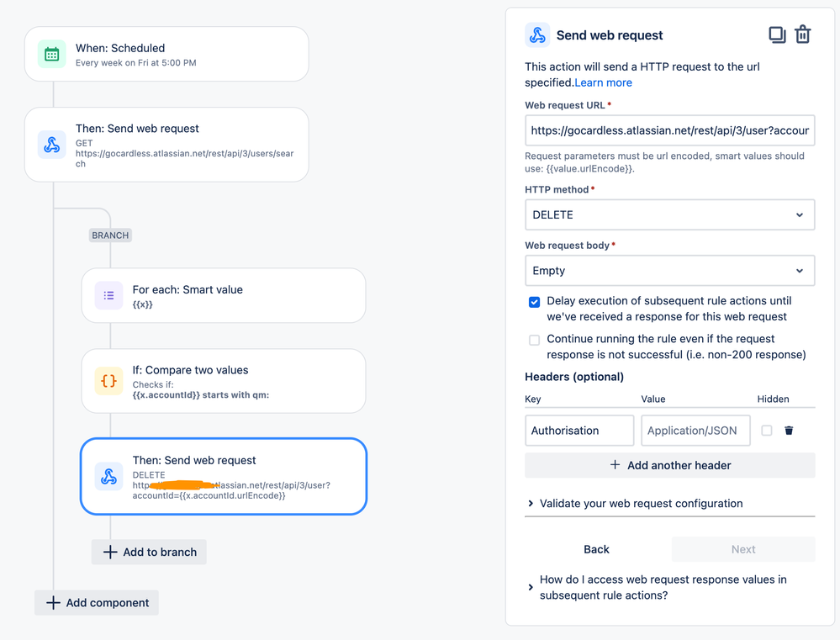Click the Send web request panel header icon
Screen dimensions: 840x640
537,35
